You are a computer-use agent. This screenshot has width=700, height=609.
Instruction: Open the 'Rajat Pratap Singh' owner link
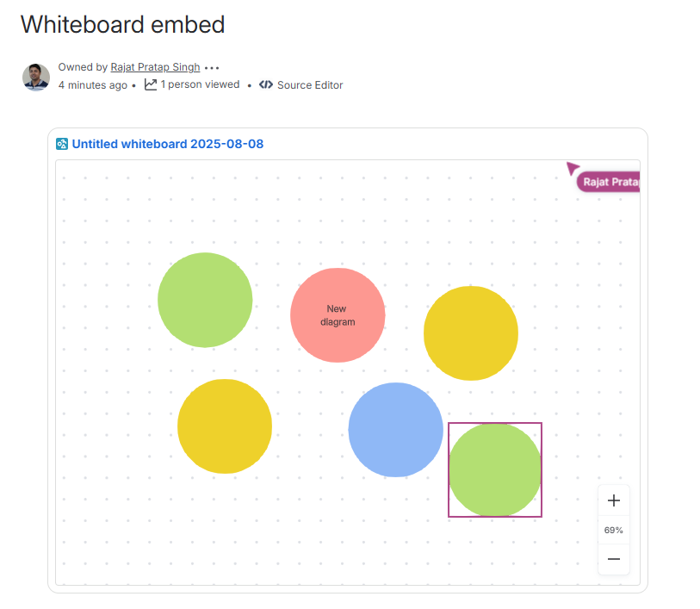pyautogui.click(x=155, y=67)
